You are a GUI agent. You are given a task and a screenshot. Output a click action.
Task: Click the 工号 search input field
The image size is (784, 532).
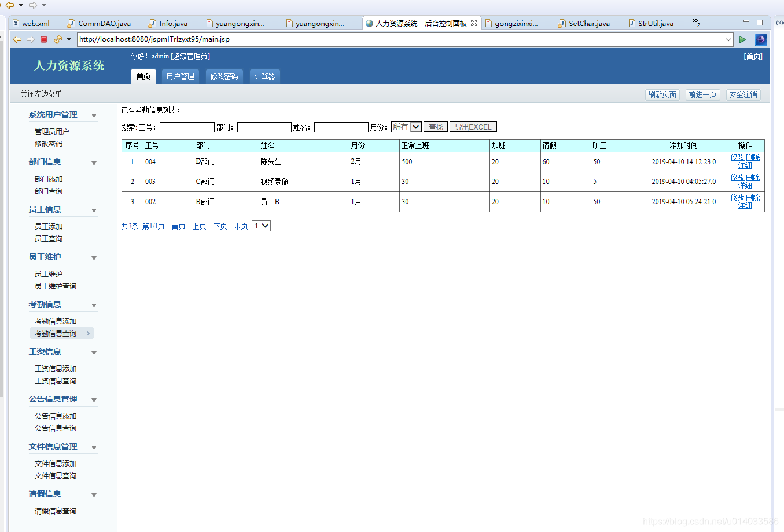point(187,127)
